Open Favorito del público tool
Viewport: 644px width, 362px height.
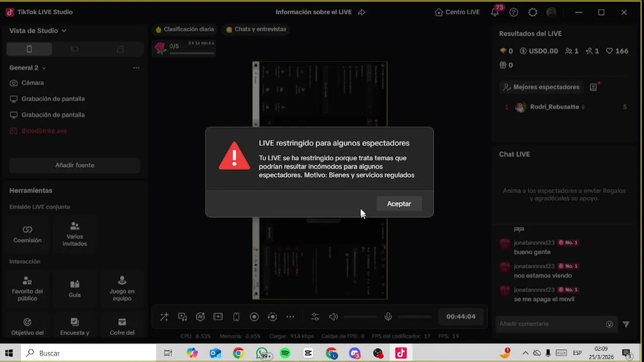tap(27, 288)
